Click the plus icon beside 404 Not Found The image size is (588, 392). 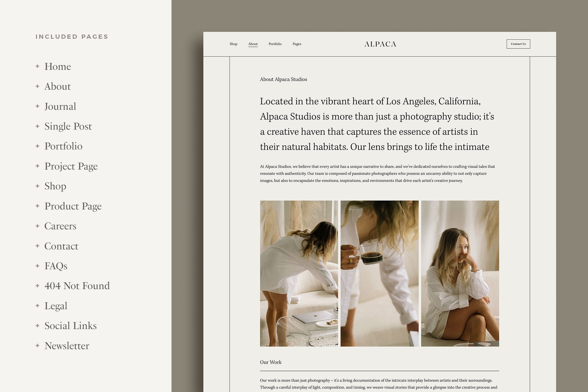37,286
